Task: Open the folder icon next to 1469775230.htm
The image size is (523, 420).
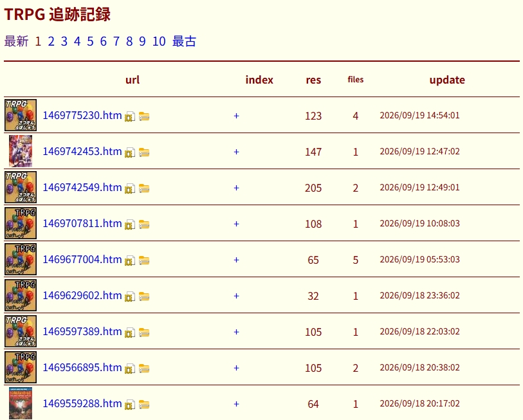Action: (143, 116)
